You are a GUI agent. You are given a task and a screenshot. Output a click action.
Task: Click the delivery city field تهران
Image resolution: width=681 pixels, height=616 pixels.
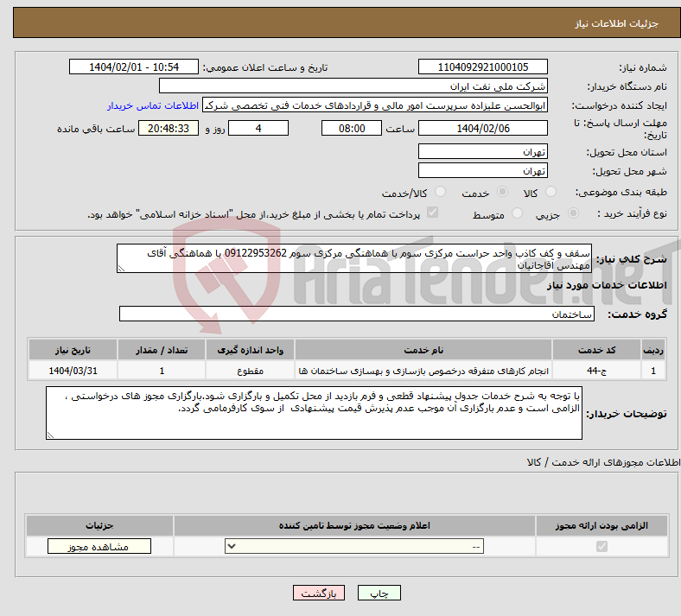[x=483, y=170]
